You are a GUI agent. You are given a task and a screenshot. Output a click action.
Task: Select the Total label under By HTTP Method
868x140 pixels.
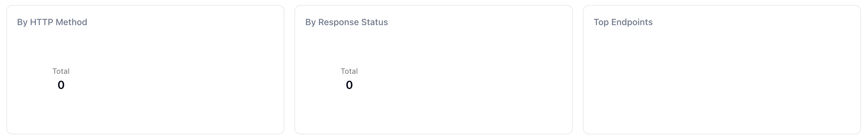[61, 71]
